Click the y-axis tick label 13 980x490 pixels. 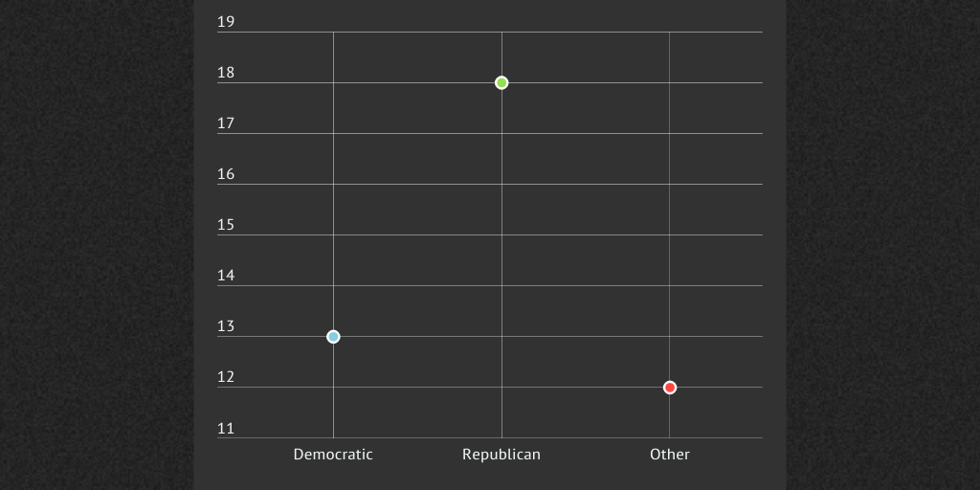(x=226, y=326)
